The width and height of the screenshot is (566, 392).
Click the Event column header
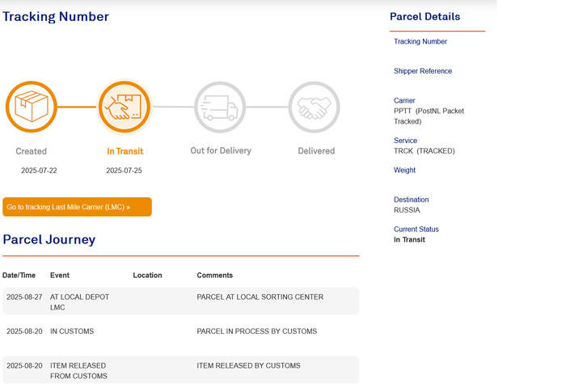60,276
